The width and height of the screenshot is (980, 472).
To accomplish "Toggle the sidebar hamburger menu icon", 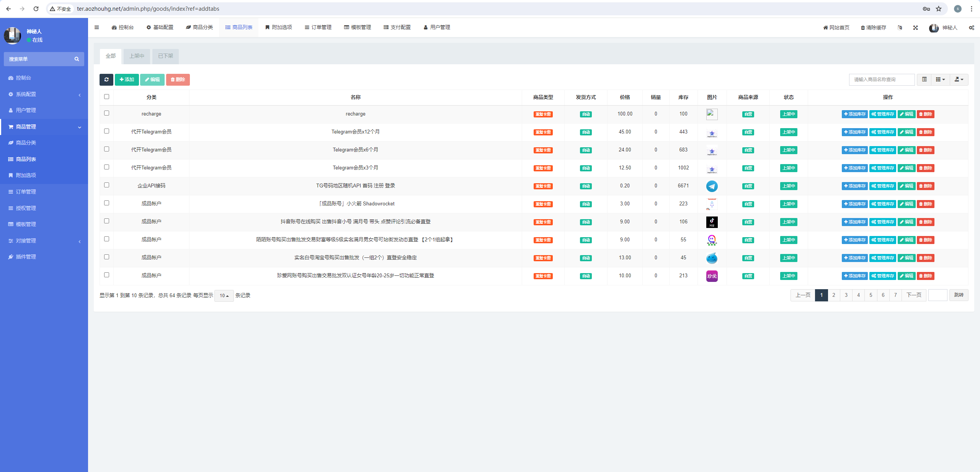I will pos(97,28).
